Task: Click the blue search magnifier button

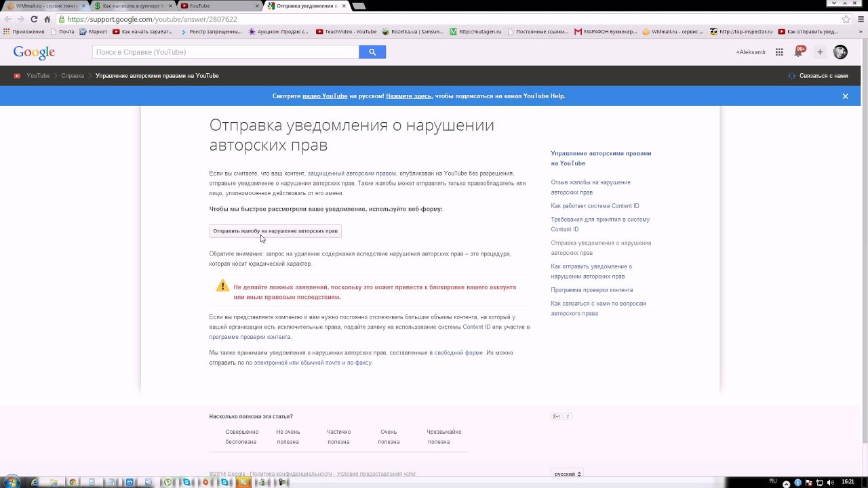Action: (x=372, y=52)
